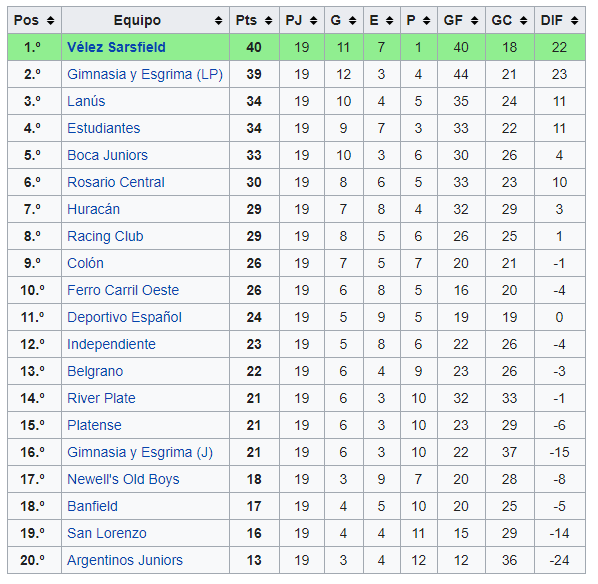Click the P column sort icon
The image size is (598, 584).
[427, 21]
